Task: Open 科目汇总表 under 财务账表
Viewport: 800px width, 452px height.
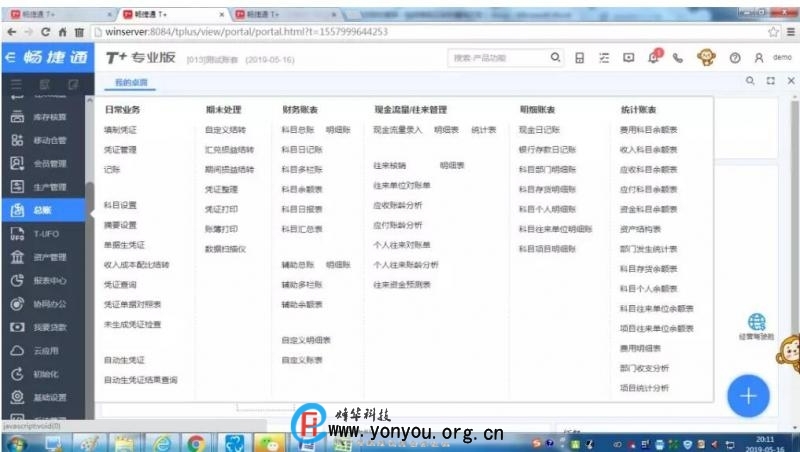Action: [x=302, y=229]
